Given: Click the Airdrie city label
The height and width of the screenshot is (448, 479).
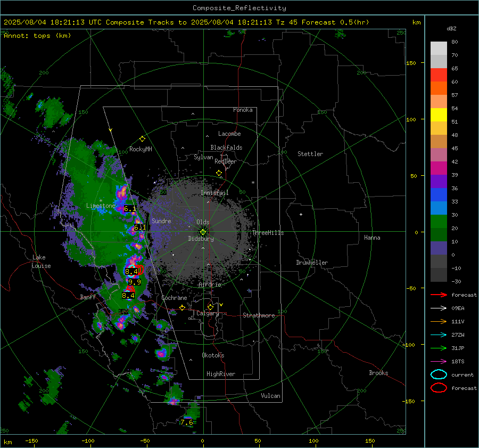Looking at the screenshot, I should 210,284.
